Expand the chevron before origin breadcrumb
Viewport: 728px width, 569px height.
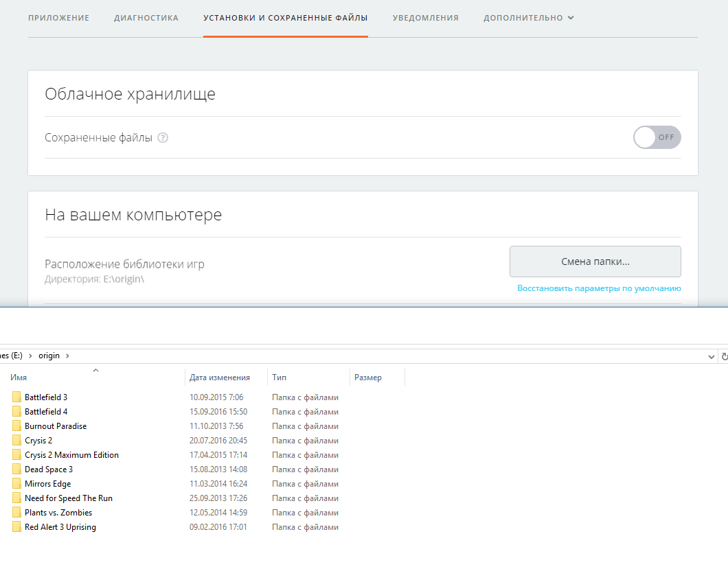point(30,356)
